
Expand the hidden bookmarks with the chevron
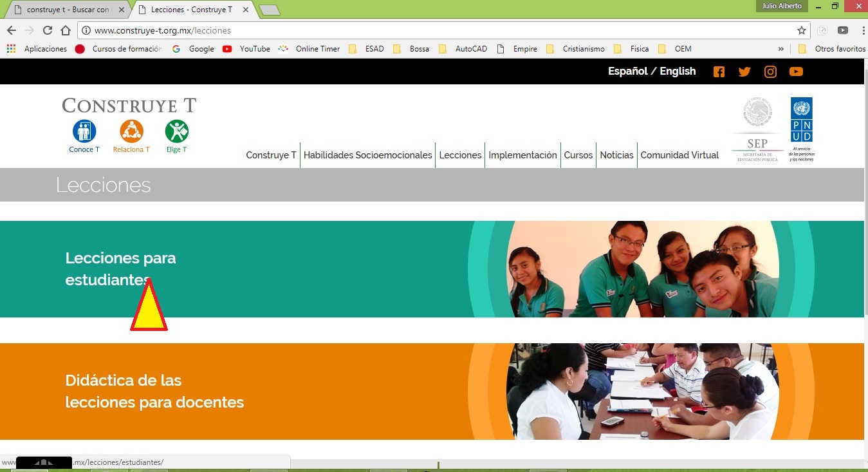point(780,48)
